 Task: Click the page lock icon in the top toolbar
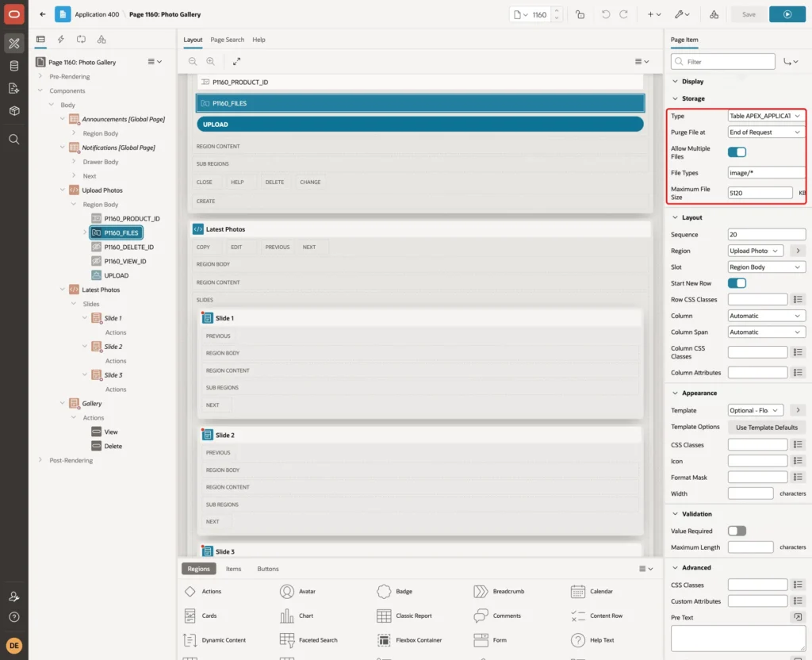point(580,14)
